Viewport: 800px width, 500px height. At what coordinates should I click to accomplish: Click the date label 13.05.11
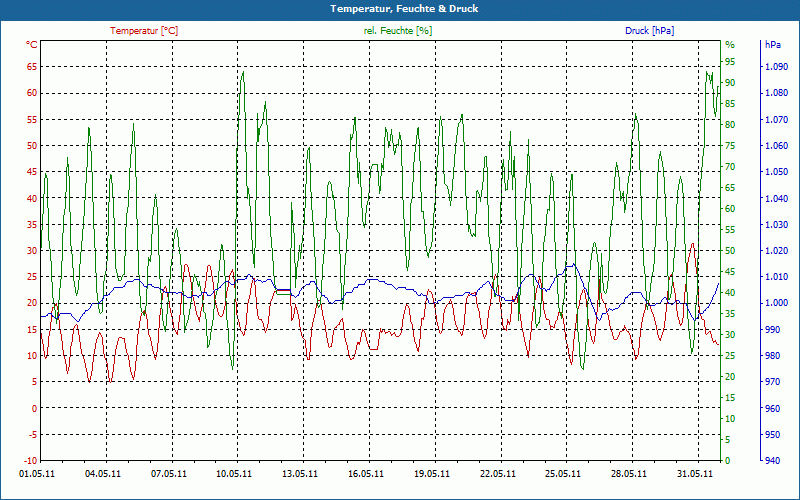coord(300,473)
